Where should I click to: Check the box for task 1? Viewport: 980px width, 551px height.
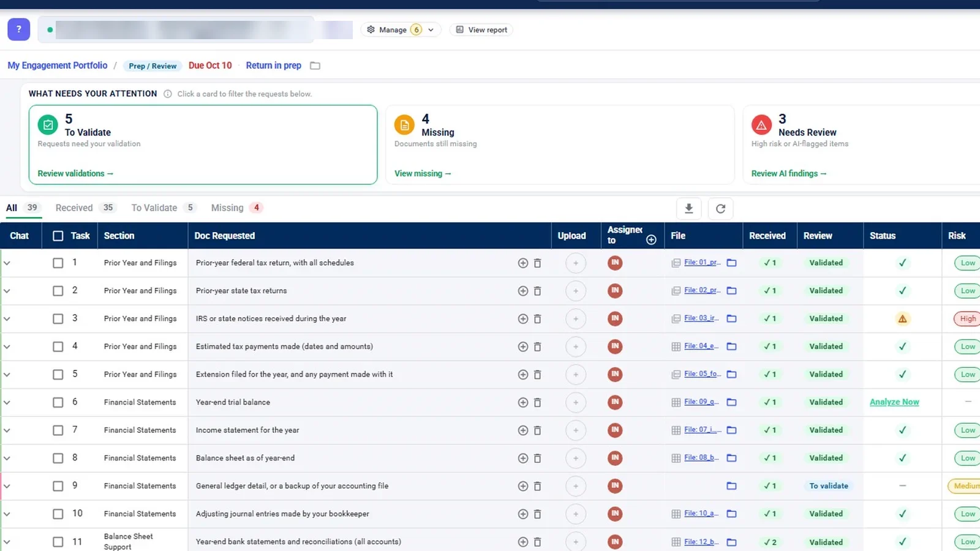click(x=58, y=263)
